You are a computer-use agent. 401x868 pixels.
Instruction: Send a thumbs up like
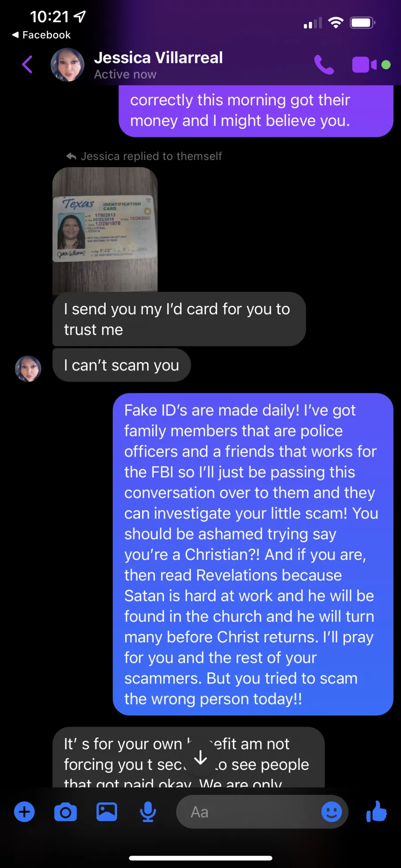click(x=376, y=811)
